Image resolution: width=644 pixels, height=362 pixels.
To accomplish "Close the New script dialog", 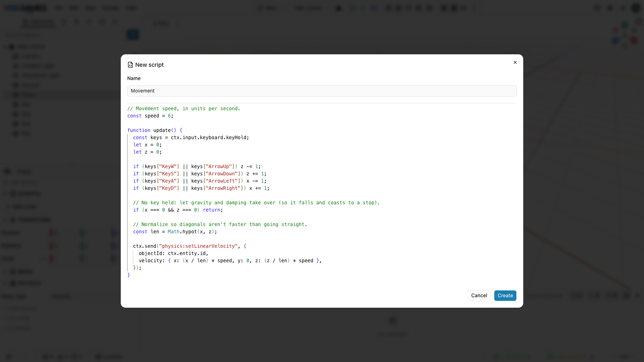I will [x=515, y=62].
